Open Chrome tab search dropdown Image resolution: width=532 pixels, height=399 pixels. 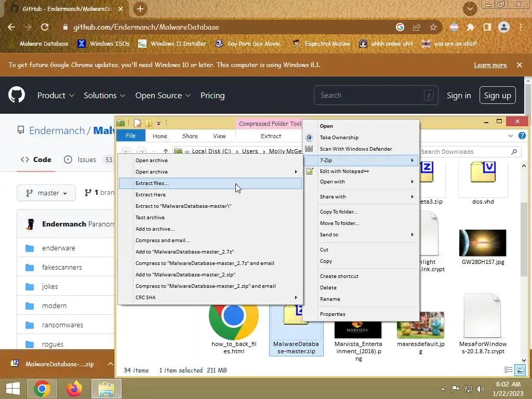[x=470, y=9]
